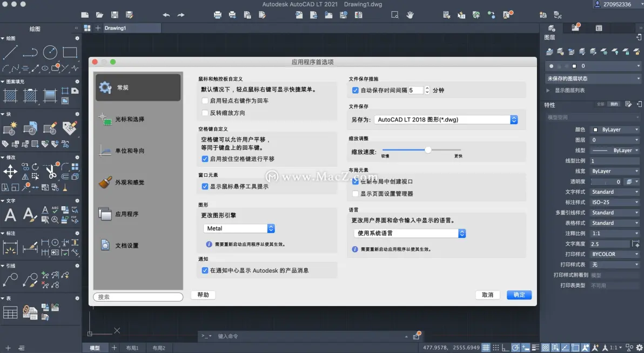Click the 取消 button
This screenshot has width=644, height=353.
tap(487, 295)
